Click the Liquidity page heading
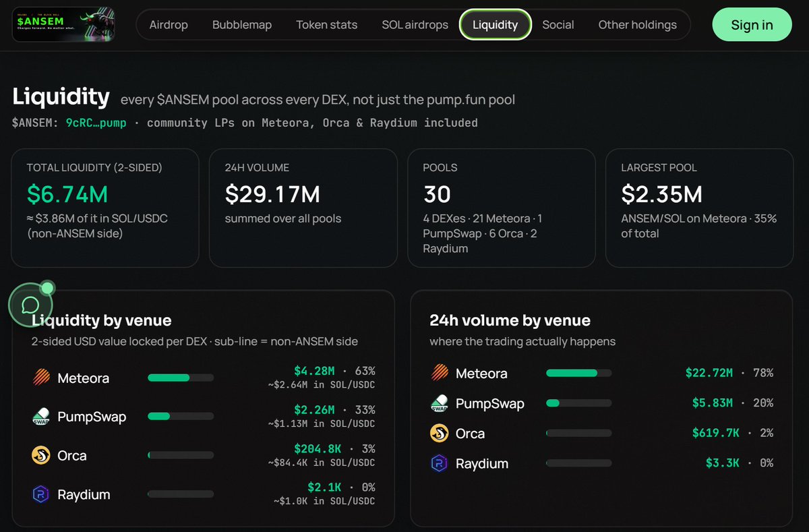Viewport: 809px width, 532px height. 61,97
